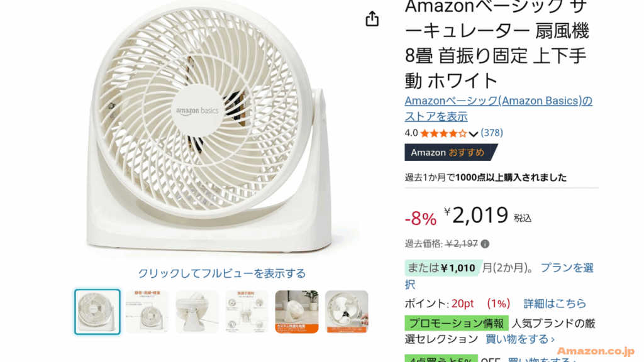Image resolution: width=644 pixels, height=362 pixels.
Task: Click the share icon above product image
Action: tap(372, 18)
